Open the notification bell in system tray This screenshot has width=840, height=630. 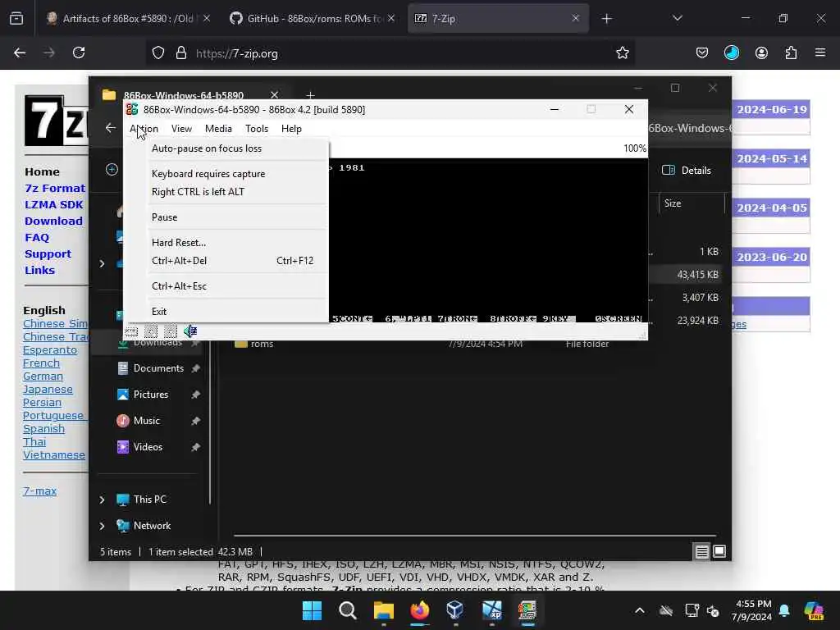click(784, 610)
